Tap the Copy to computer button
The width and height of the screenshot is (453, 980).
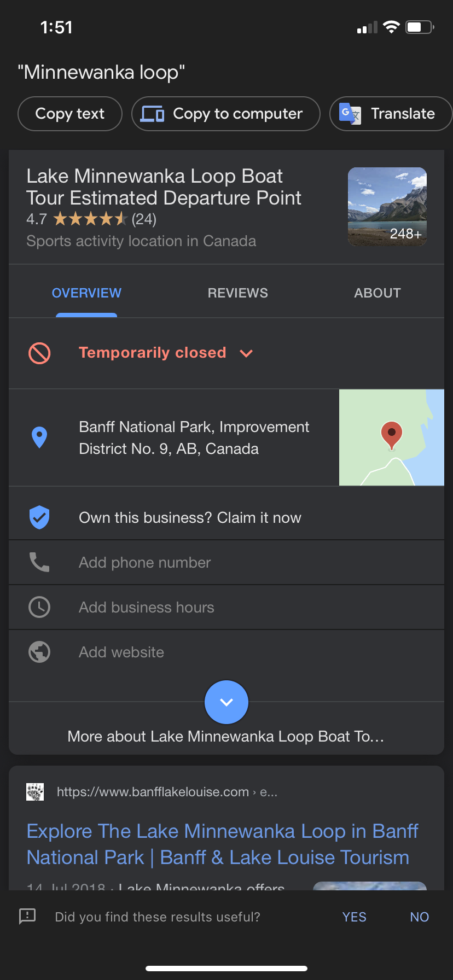click(226, 114)
